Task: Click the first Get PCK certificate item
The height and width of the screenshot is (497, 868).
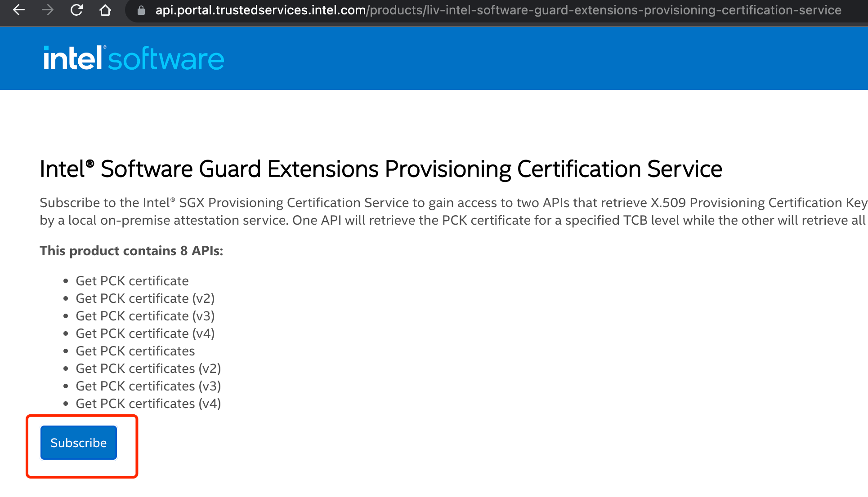Action: pyautogui.click(x=132, y=281)
